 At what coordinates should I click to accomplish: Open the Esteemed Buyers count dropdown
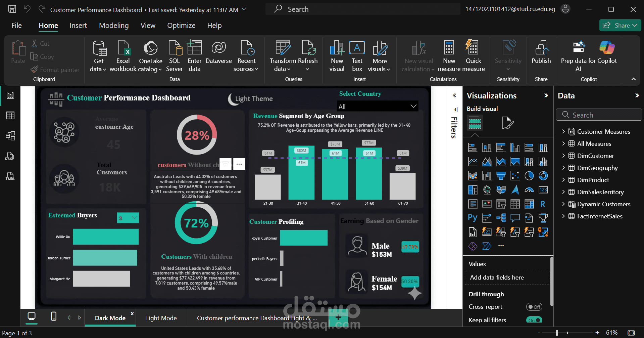(x=128, y=218)
